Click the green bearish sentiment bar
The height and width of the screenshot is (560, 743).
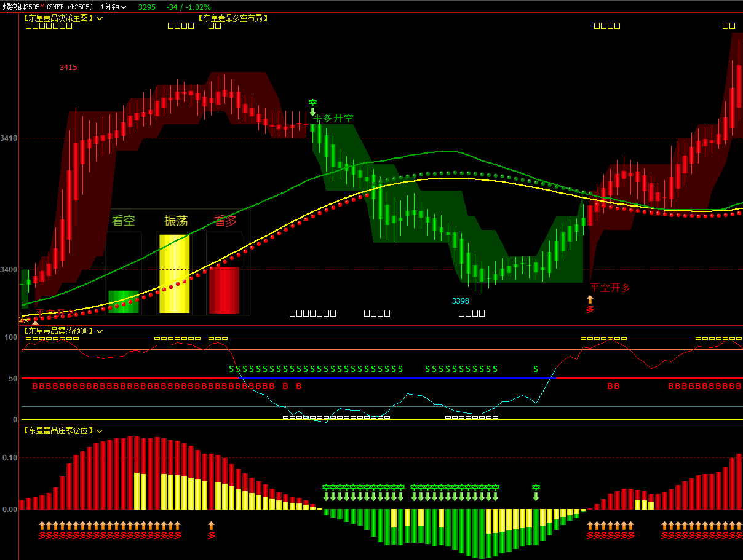coord(124,302)
